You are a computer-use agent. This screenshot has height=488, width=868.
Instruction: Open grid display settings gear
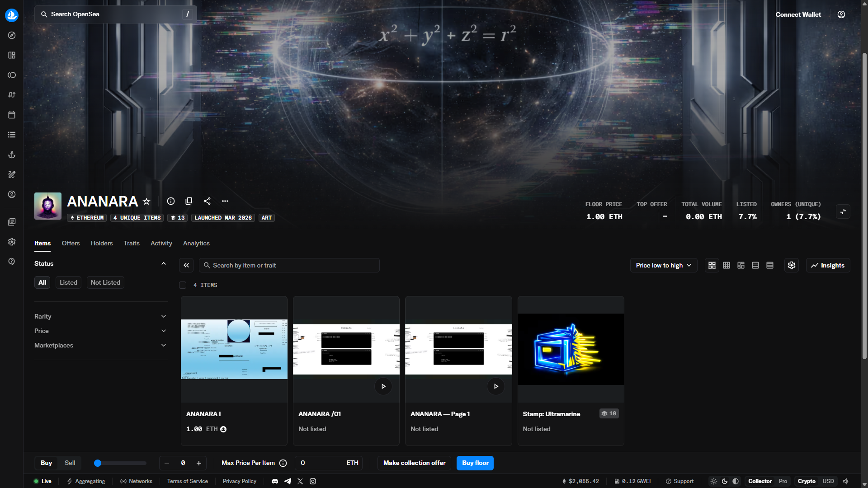792,265
